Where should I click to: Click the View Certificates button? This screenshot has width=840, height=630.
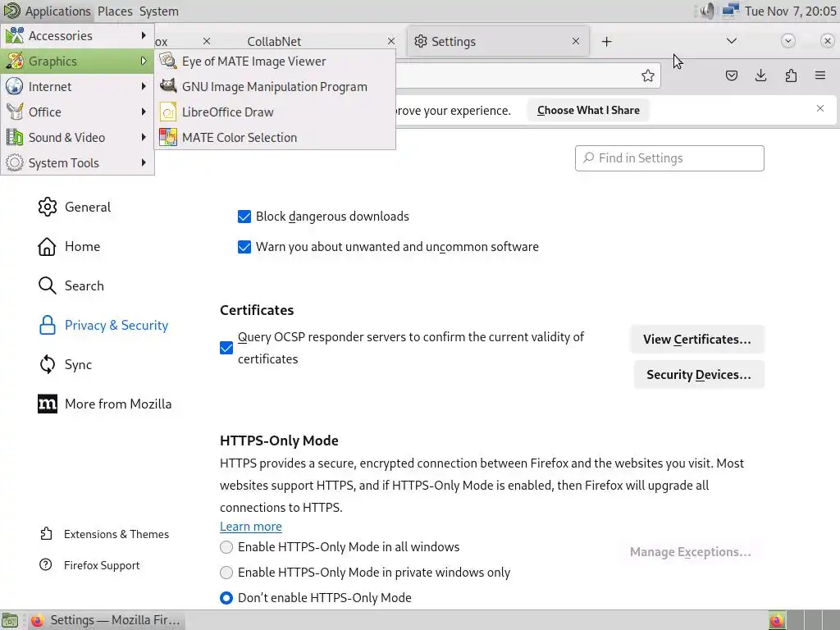697,339
